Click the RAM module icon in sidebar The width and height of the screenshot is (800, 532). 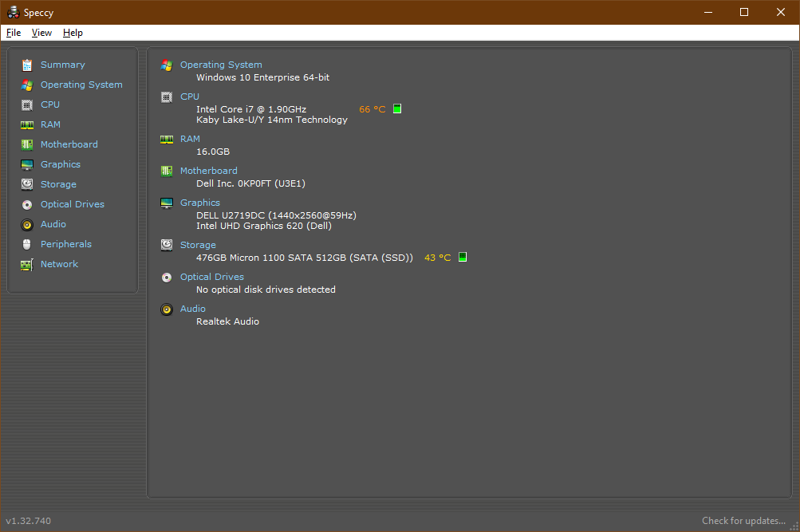point(27,124)
